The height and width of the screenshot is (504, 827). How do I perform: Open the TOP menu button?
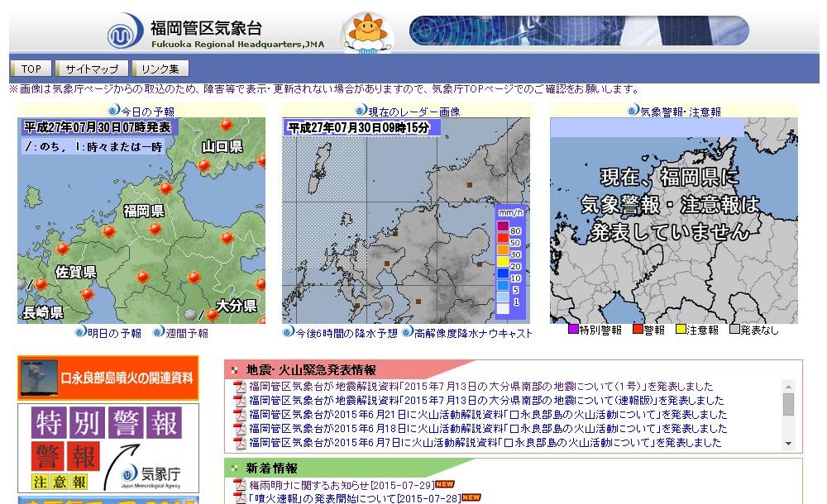point(31,69)
